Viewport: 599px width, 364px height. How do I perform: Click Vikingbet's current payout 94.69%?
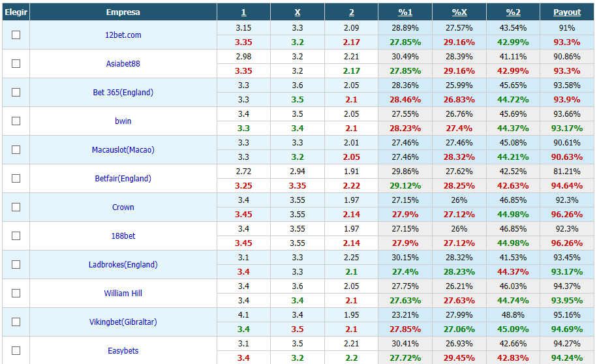567,329
